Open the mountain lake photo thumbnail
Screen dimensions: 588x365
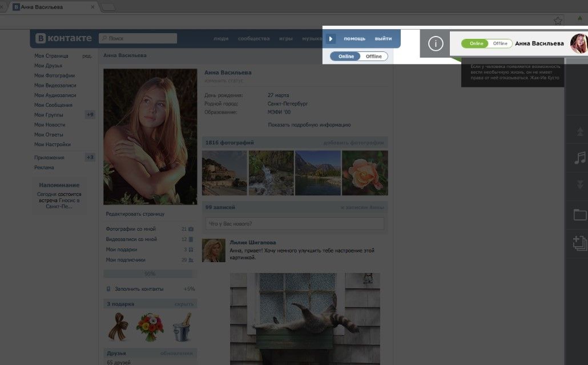[x=318, y=173]
